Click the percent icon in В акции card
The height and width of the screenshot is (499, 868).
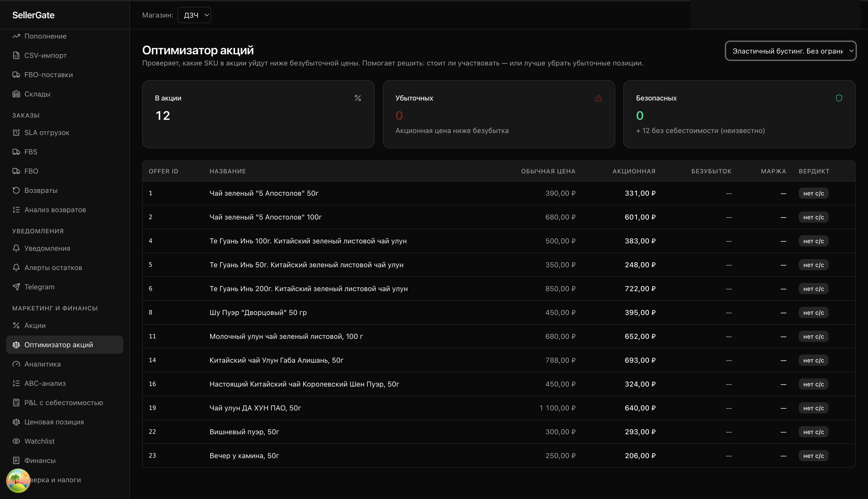pyautogui.click(x=358, y=98)
